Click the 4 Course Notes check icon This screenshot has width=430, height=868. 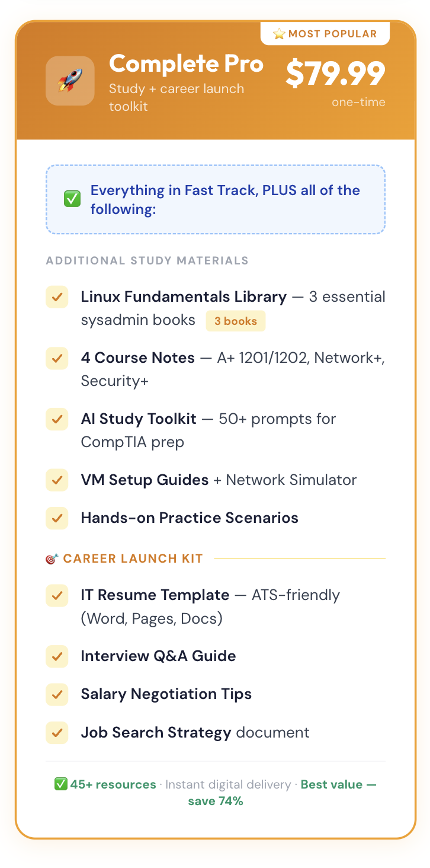[57, 358]
